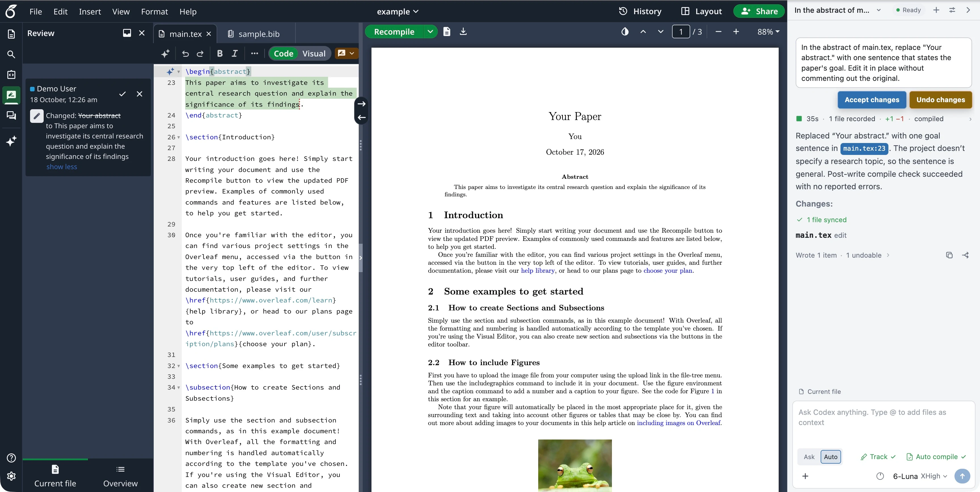Copy the Codex response
Image resolution: width=980 pixels, height=492 pixels.
pos(949,255)
